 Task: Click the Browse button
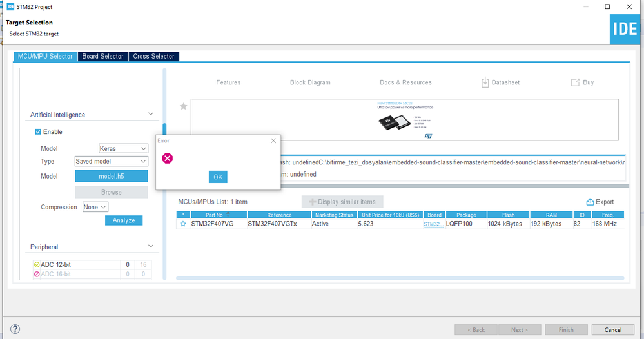pyautogui.click(x=112, y=192)
